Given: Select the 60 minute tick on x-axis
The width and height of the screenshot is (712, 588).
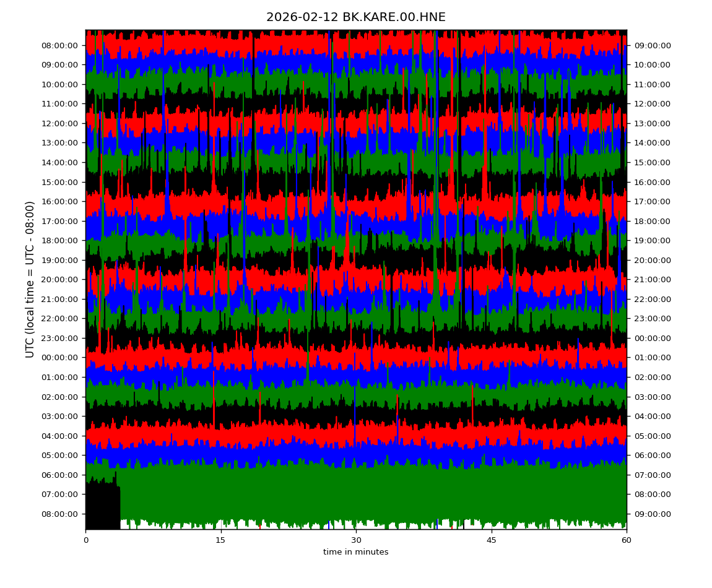Looking at the screenshot, I should [627, 540].
